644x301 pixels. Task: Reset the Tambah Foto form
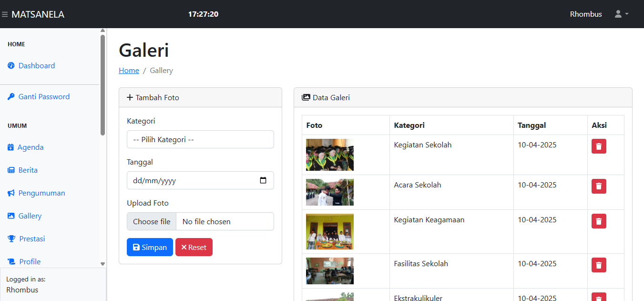(x=194, y=247)
